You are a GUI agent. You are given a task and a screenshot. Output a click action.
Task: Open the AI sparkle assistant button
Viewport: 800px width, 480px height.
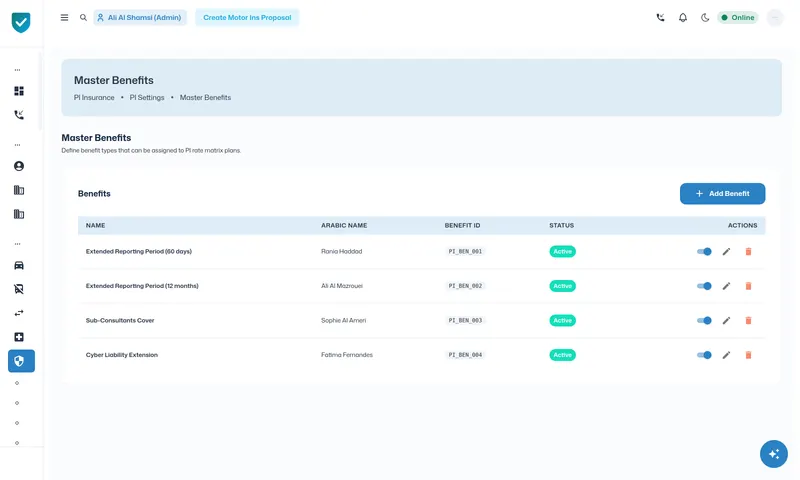[x=773, y=454]
